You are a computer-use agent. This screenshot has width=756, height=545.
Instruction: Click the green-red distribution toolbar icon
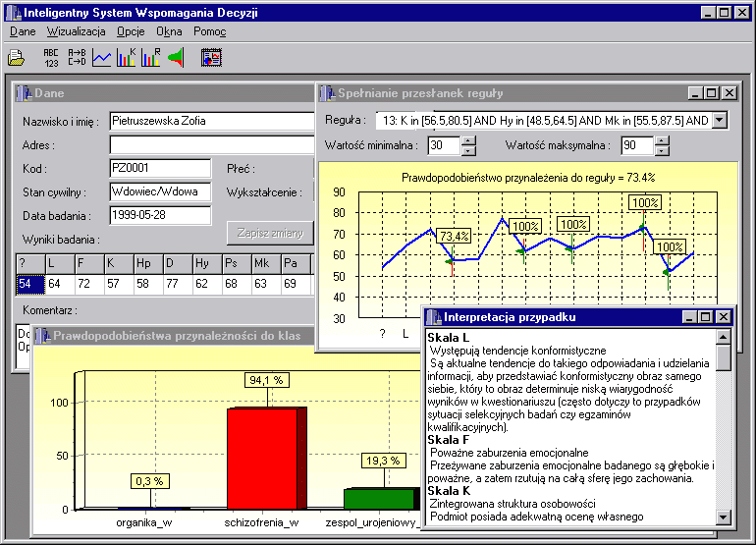[176, 58]
